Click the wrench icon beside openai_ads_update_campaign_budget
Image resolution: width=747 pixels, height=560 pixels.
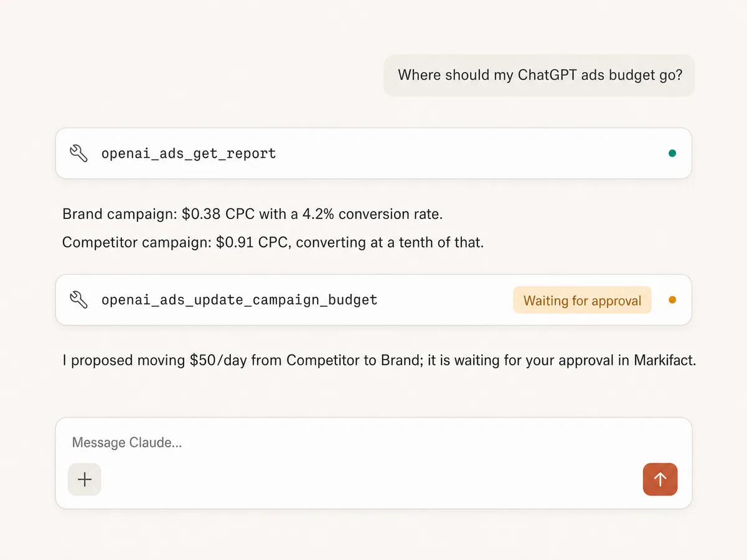pos(78,300)
